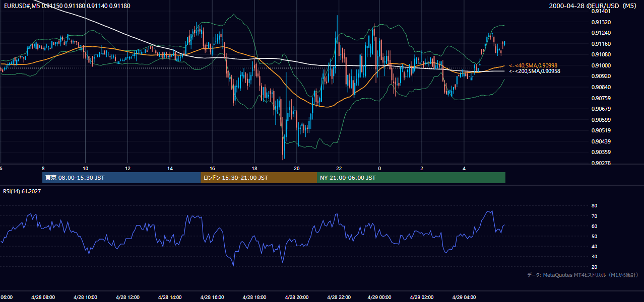Click the 4/29 00:00 time axis label
Image resolution: width=644 pixels, height=302 pixels.
click(x=379, y=297)
